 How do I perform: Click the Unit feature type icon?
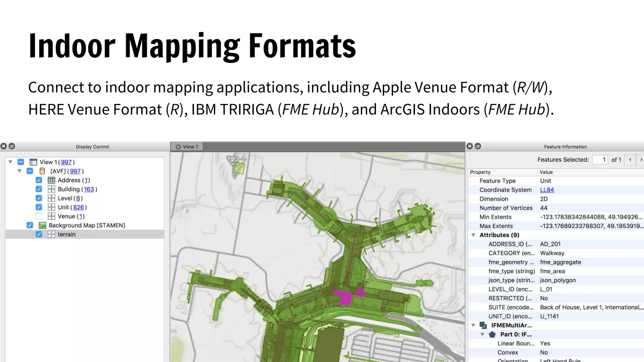click(x=51, y=207)
